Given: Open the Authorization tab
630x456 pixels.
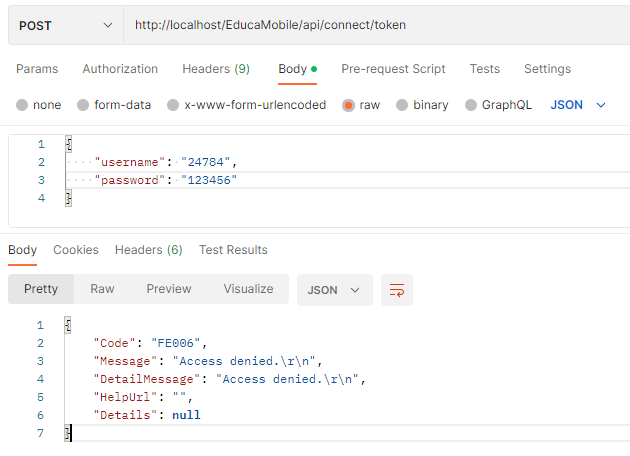Looking at the screenshot, I should coord(120,69).
